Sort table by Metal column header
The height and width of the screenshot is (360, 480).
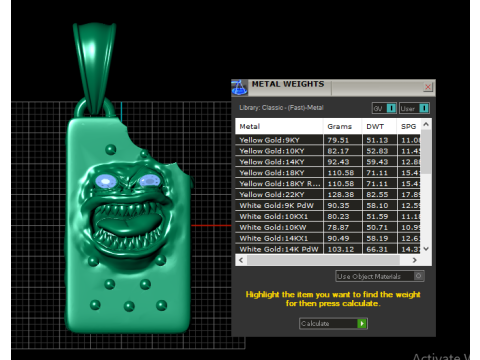[279, 126]
